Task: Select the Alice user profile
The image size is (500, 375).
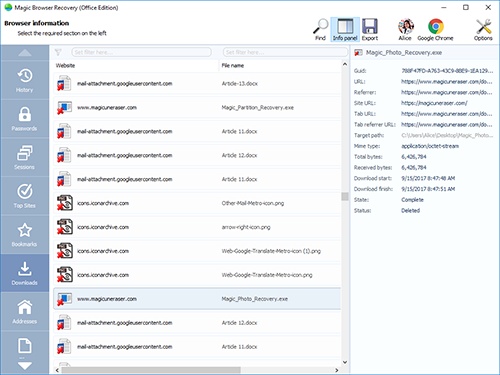Action: (x=405, y=30)
